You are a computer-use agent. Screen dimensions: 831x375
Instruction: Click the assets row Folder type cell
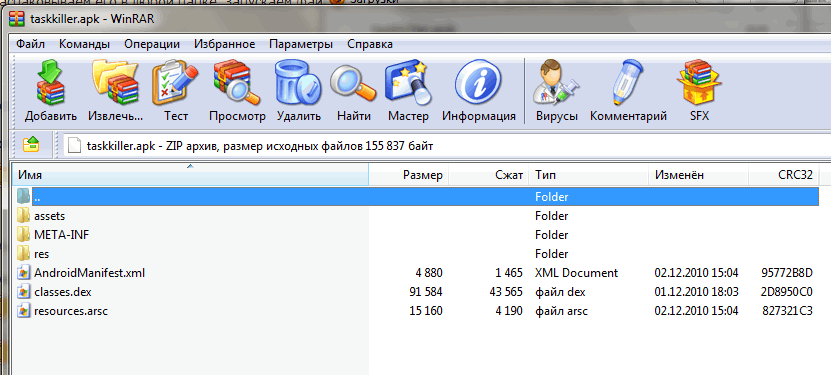pyautogui.click(x=552, y=216)
